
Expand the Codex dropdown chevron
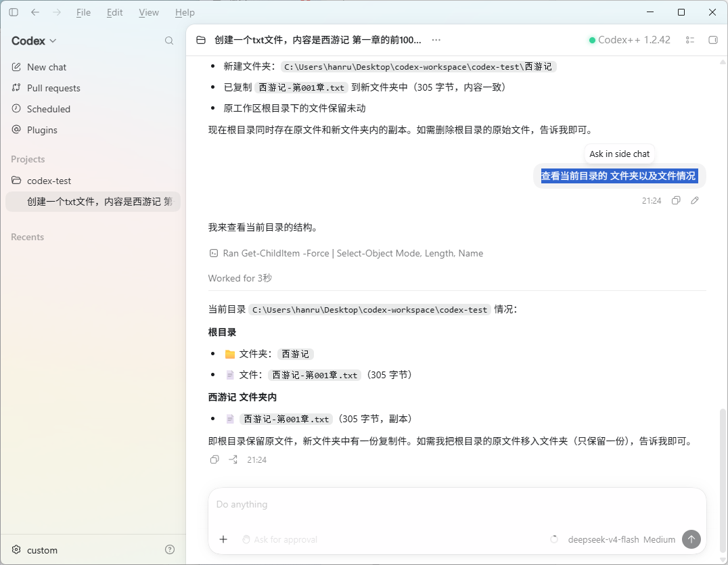pos(53,41)
